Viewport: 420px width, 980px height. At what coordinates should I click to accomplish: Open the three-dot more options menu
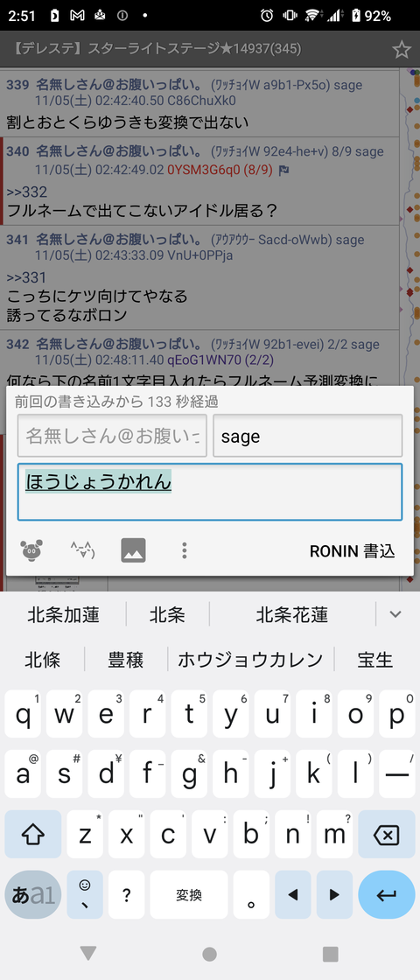coord(184,550)
